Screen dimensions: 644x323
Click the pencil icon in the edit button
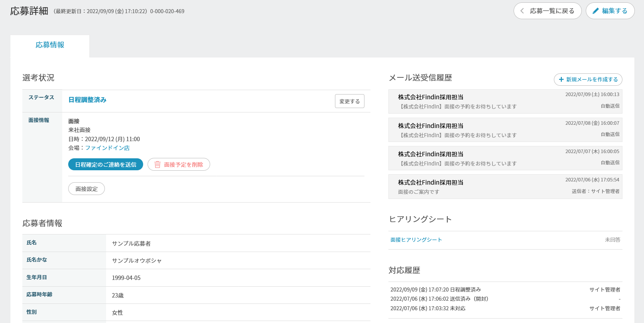click(x=596, y=11)
